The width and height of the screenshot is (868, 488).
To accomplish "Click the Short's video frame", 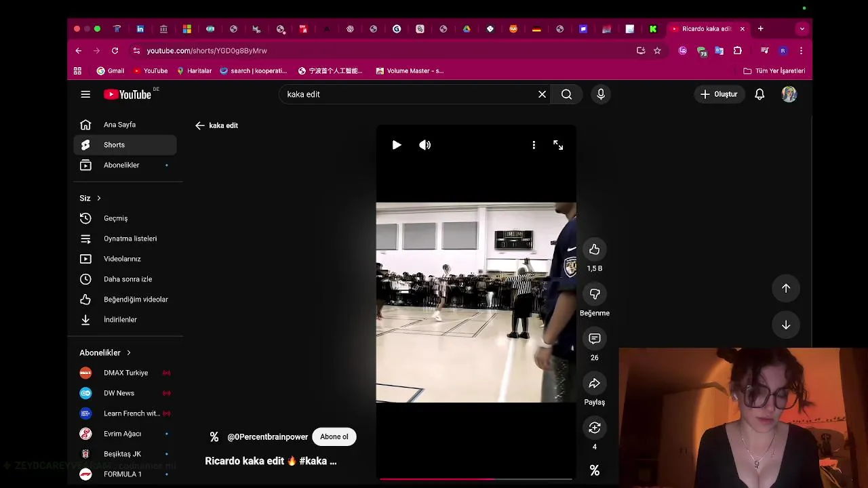I will [476, 302].
